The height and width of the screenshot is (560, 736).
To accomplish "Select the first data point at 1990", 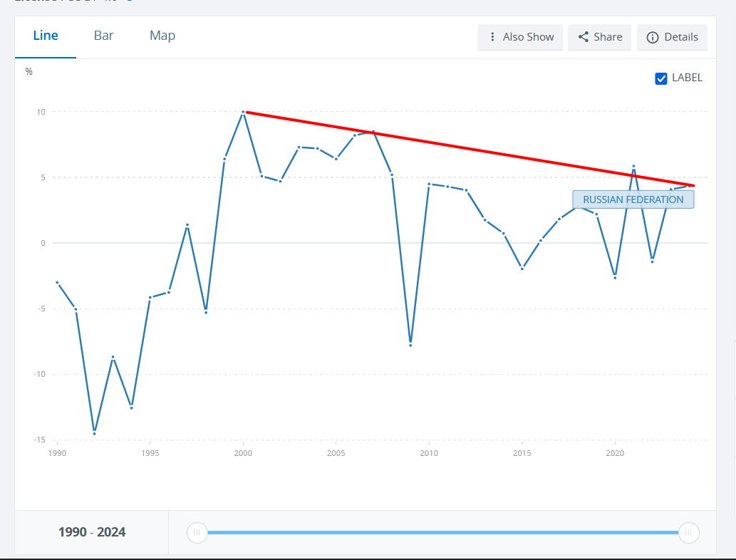I will [x=57, y=283].
